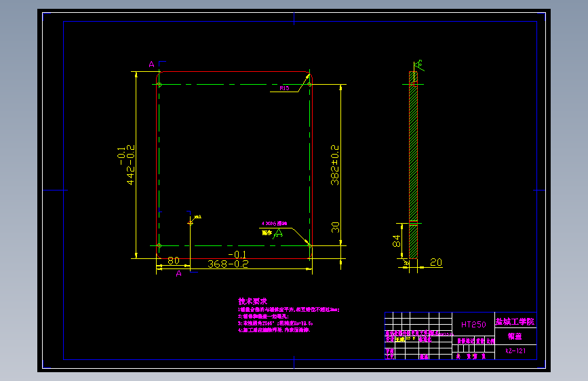Image resolution: width=588 pixels, height=381 pixels.
Task: Click the datum A triangle symbol near 配作
Action: coord(278,234)
